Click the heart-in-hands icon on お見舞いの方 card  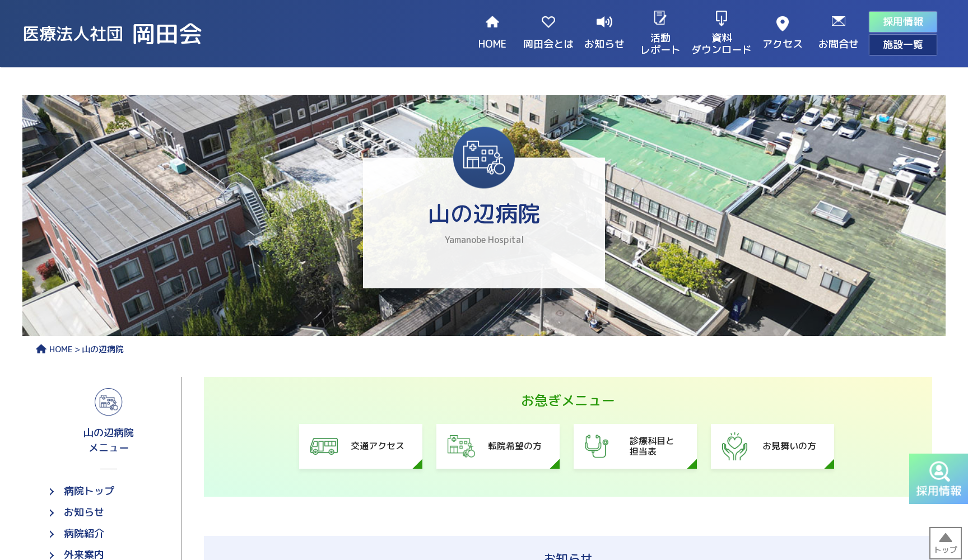[734, 446]
